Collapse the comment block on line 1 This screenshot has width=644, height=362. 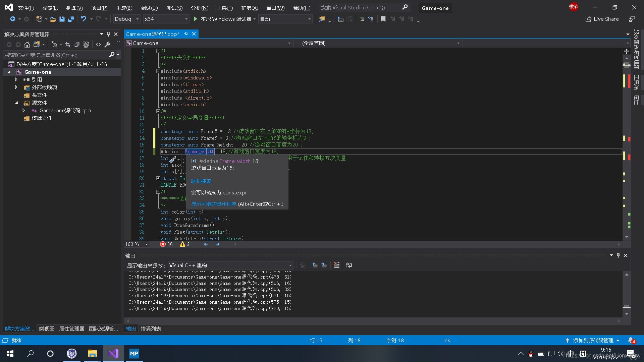158,51
